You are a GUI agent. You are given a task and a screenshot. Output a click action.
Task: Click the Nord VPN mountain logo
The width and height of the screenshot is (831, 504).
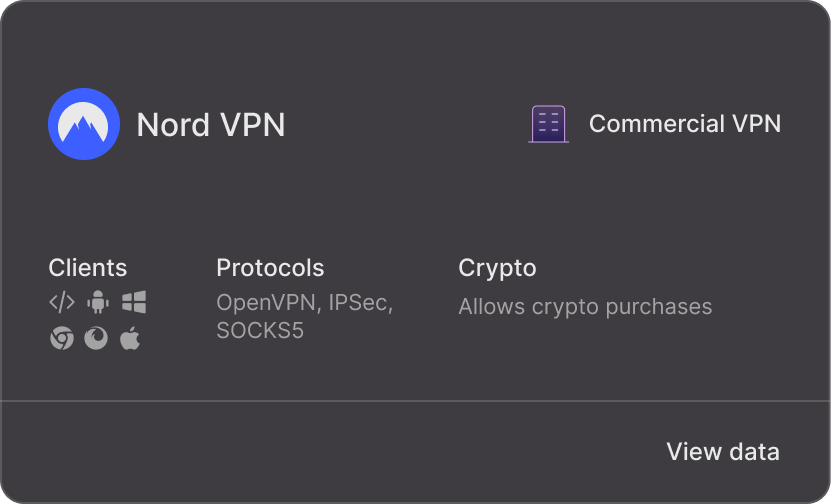point(84,124)
